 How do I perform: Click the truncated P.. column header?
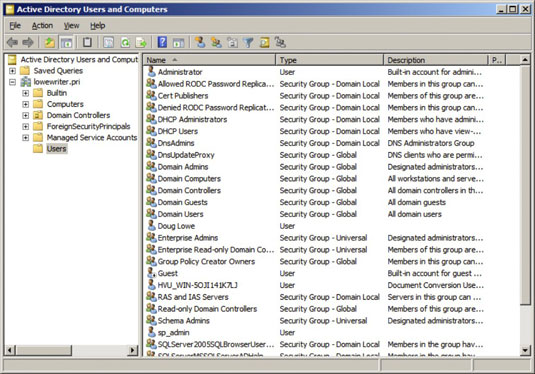(497, 60)
